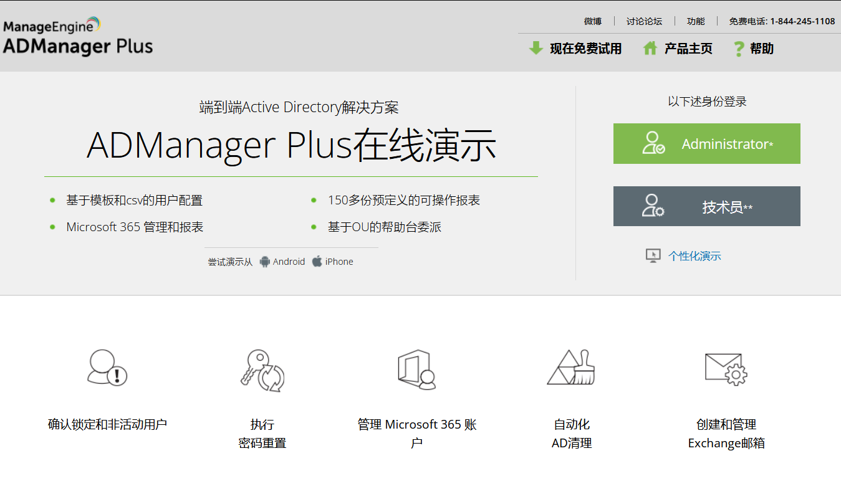841x504 pixels.
Task: Click the Exchange mailbox envelope icon
Action: tap(726, 369)
